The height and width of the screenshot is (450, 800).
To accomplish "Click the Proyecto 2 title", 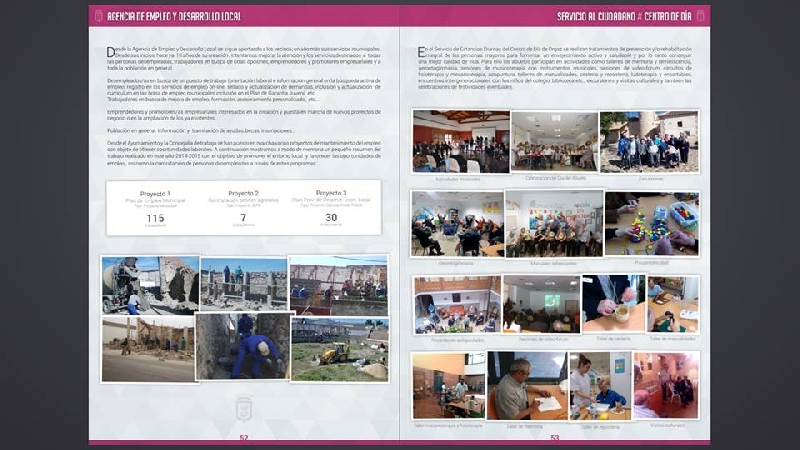I will 243,193.
